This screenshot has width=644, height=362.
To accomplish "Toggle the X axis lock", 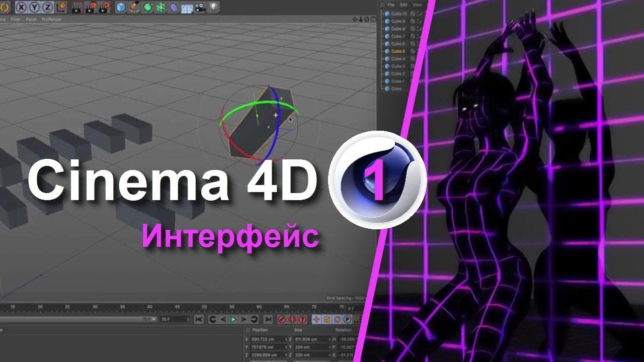I will tap(22, 7).
